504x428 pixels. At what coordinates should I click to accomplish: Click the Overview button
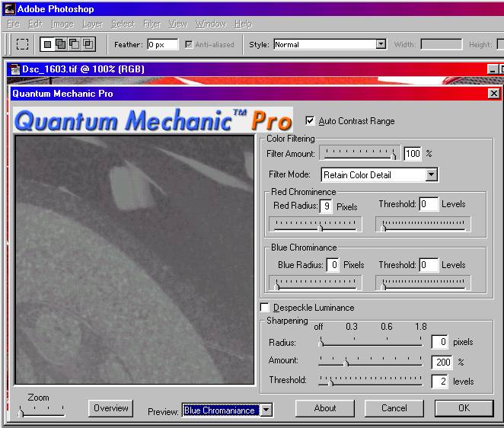pyautogui.click(x=111, y=408)
